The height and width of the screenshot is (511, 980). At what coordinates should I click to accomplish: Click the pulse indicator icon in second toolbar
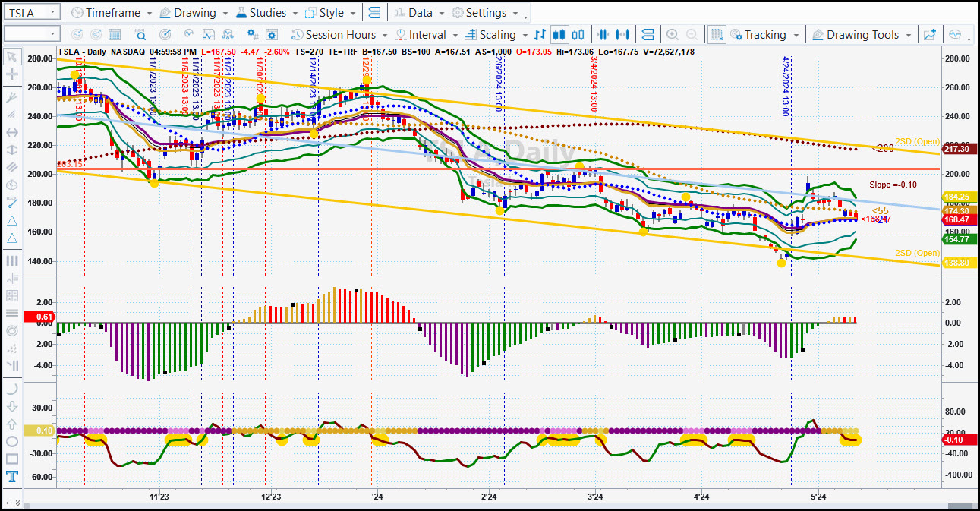click(x=188, y=34)
